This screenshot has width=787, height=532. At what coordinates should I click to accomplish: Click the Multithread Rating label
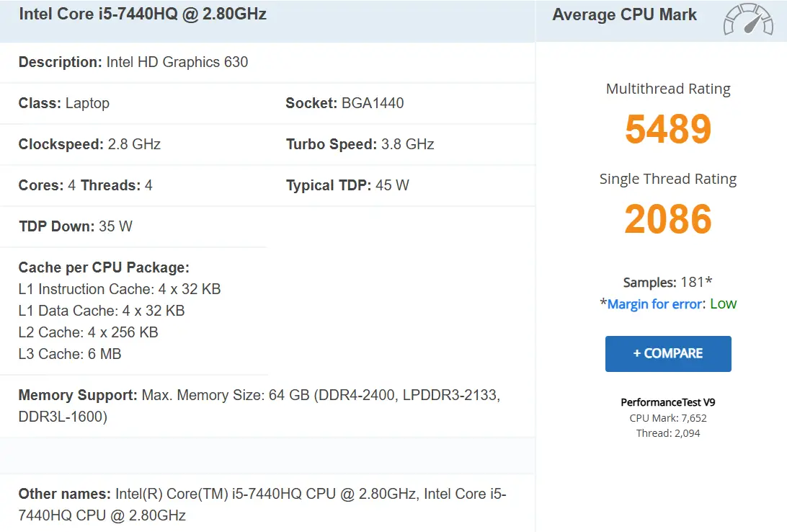tap(668, 89)
